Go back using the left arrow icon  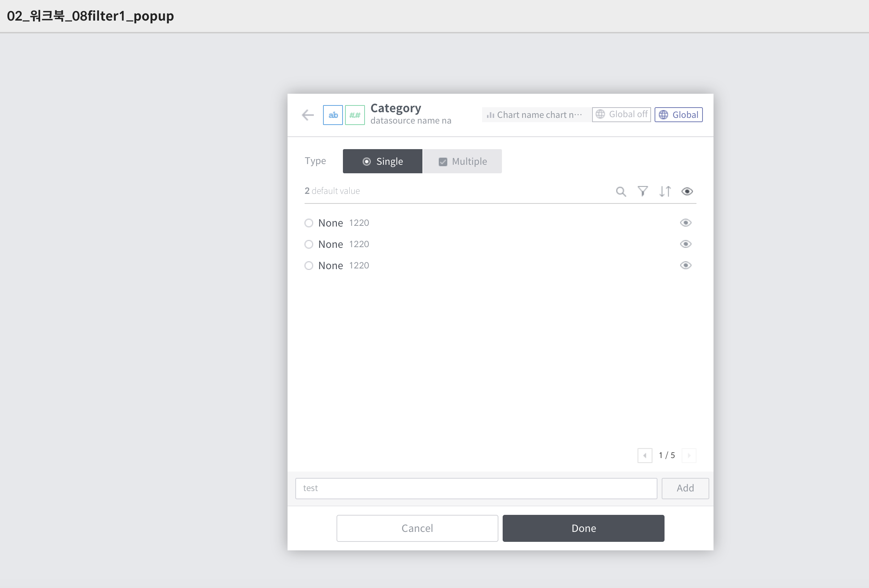click(307, 115)
